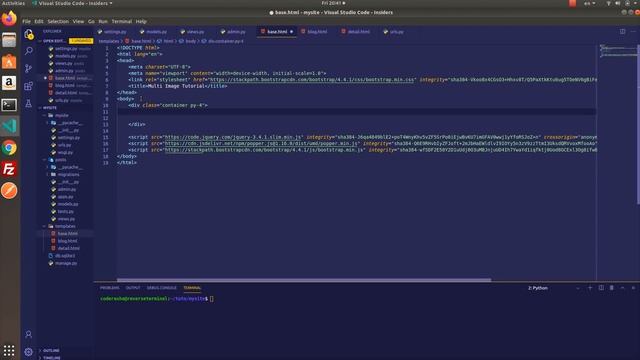Open the jQuery script URL on line 15

[x=233, y=137]
